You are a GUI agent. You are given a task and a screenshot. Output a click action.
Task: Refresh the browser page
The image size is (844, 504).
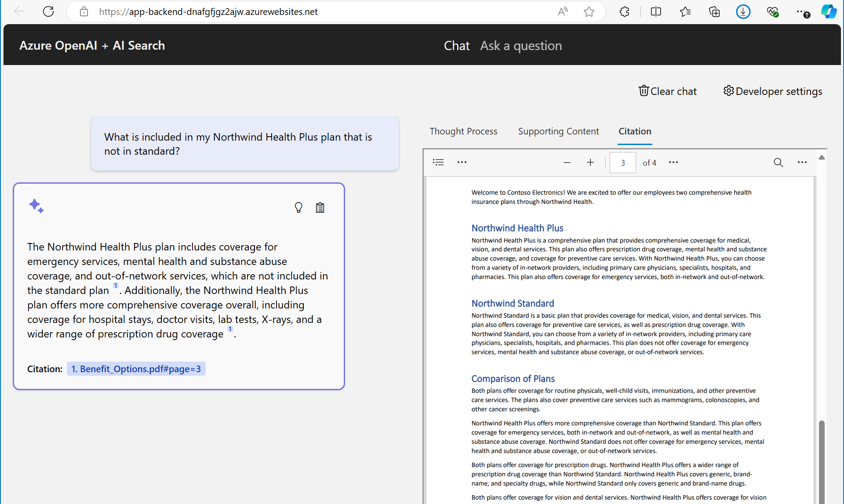(x=48, y=12)
